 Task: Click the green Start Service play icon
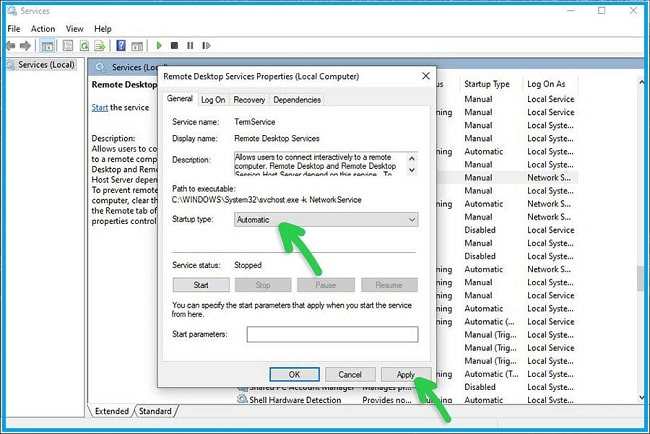[x=159, y=46]
